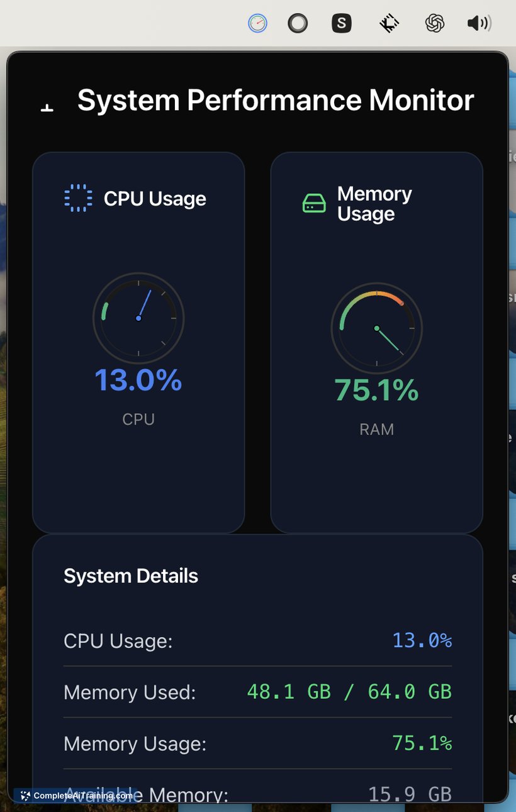Click the CPU gauge dial
The image size is (516, 812).
(x=138, y=318)
